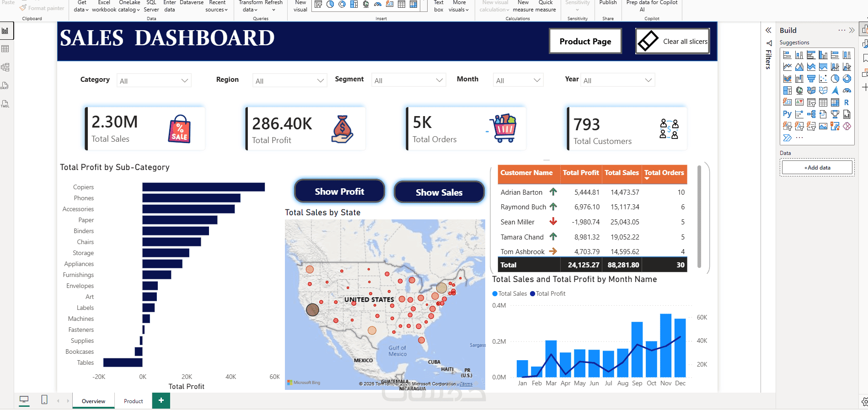Image resolution: width=868 pixels, height=410 pixels.
Task: Switch to desktop layout view
Action: [24, 400]
